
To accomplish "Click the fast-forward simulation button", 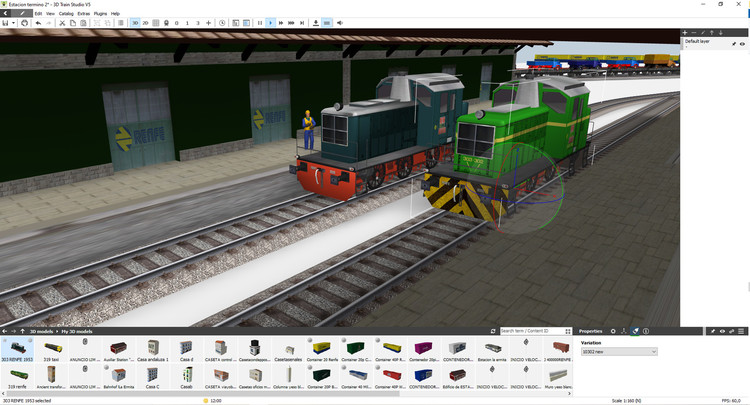I will [281, 22].
